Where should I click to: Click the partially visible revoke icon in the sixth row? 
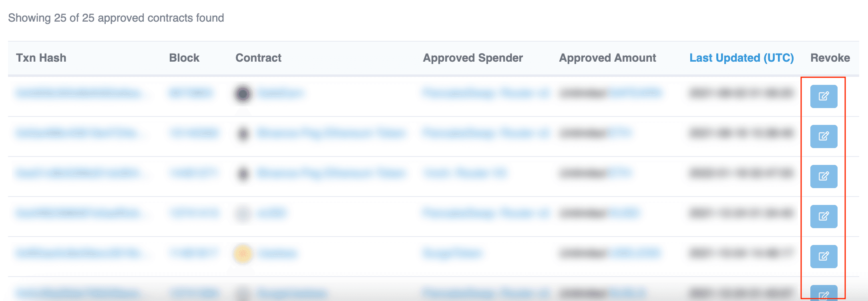coord(824,293)
